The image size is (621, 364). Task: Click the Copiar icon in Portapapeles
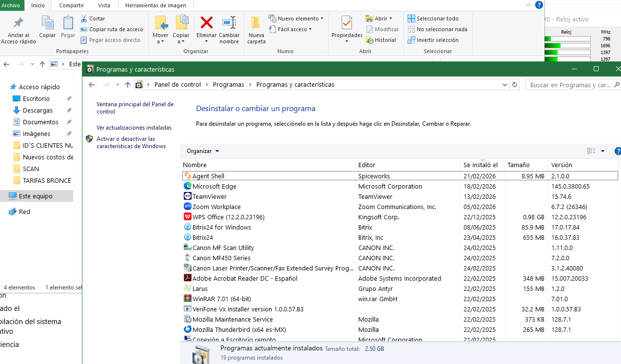point(47,23)
